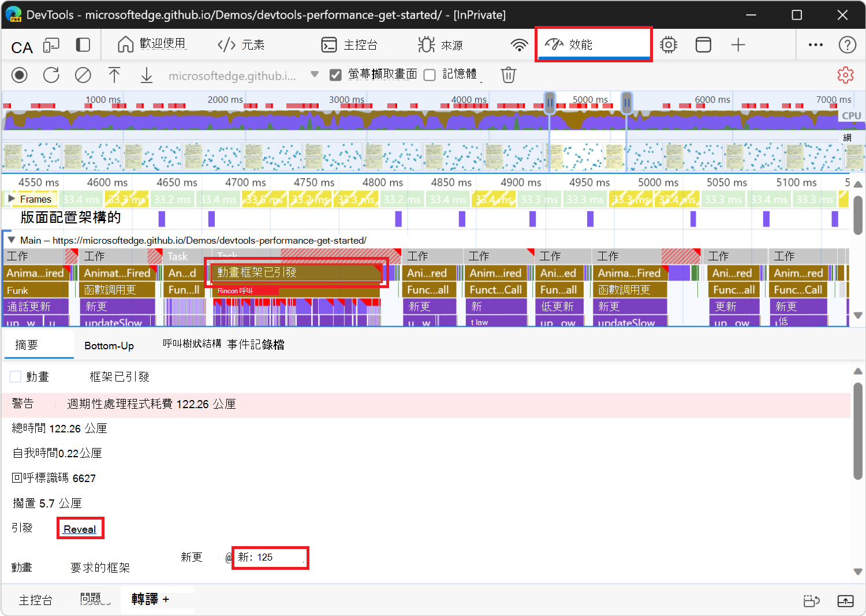Switch to the Bottom-Up tab

click(109, 345)
